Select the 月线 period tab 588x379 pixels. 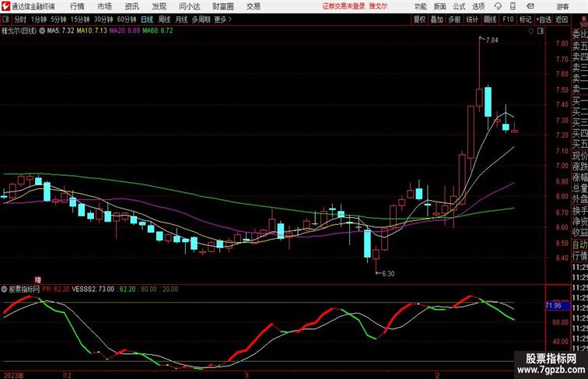tap(181, 19)
